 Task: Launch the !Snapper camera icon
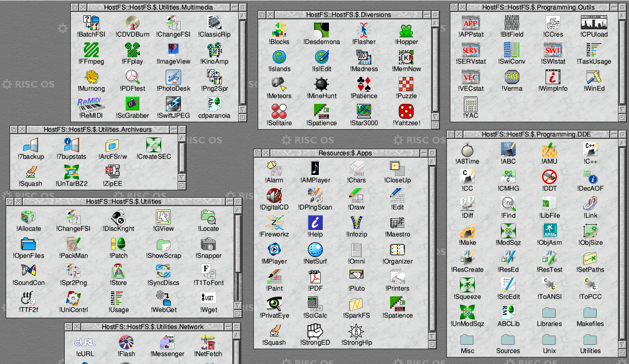click(x=209, y=244)
